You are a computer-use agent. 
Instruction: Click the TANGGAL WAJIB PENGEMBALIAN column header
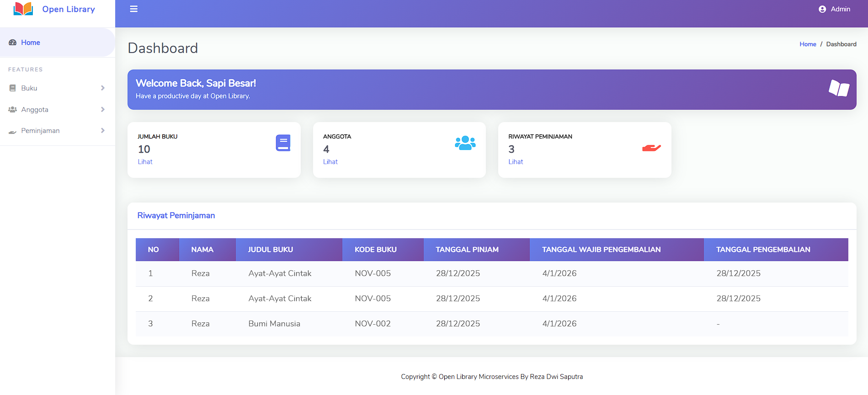coord(617,250)
